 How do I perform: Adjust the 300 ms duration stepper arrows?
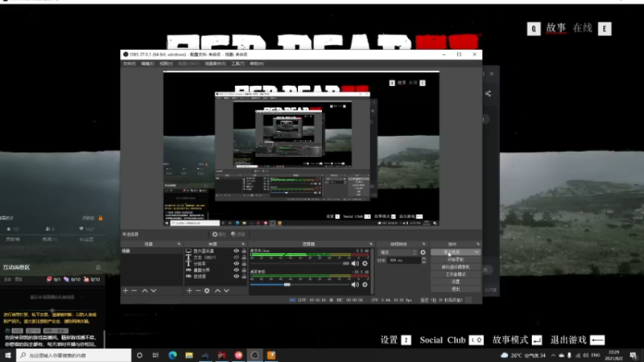(x=423, y=260)
